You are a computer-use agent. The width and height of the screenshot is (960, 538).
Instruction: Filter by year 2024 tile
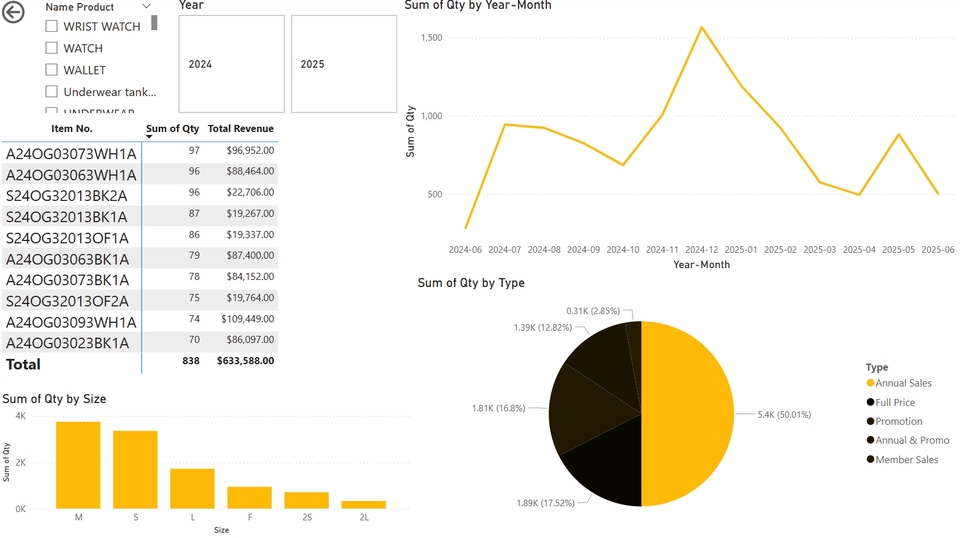(x=231, y=64)
